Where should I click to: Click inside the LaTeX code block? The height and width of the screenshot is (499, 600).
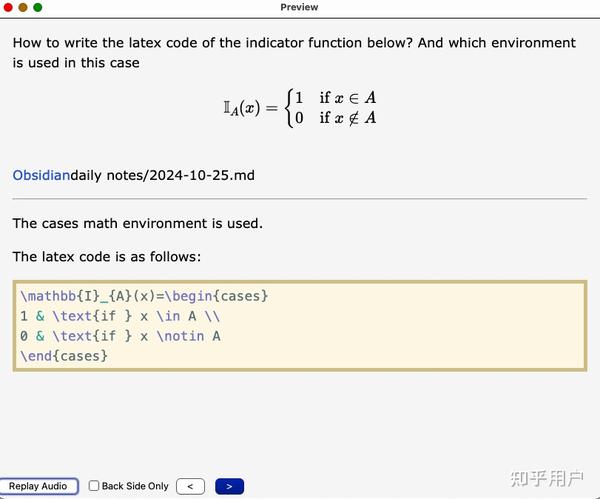click(299, 326)
